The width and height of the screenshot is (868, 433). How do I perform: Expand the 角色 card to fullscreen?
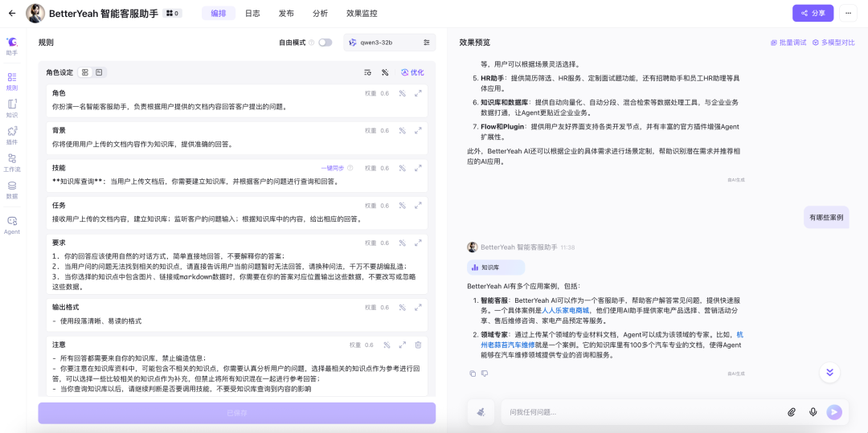point(418,93)
